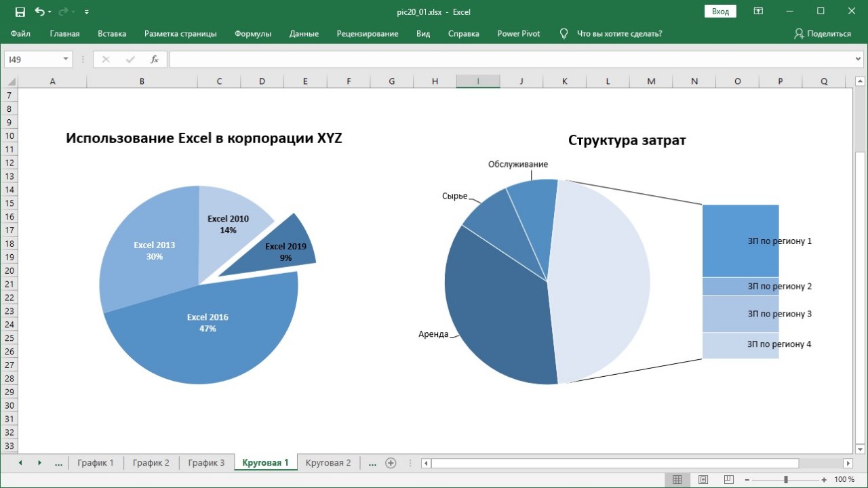Undo the last action
The width and height of the screenshot is (868, 488).
click(39, 12)
